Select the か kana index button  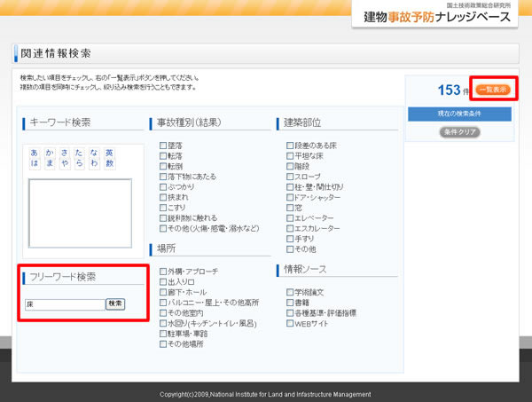[50, 153]
